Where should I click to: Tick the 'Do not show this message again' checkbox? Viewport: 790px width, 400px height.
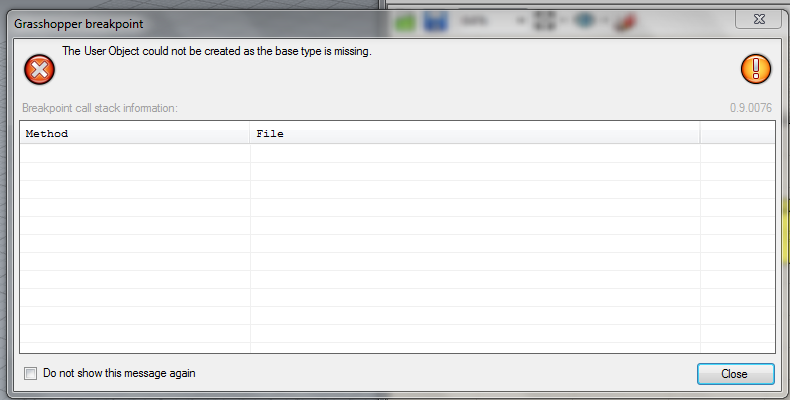point(31,373)
